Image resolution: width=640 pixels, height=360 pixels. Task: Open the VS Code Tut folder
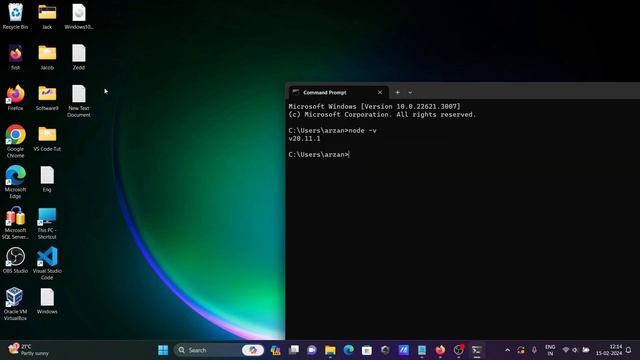(x=47, y=138)
